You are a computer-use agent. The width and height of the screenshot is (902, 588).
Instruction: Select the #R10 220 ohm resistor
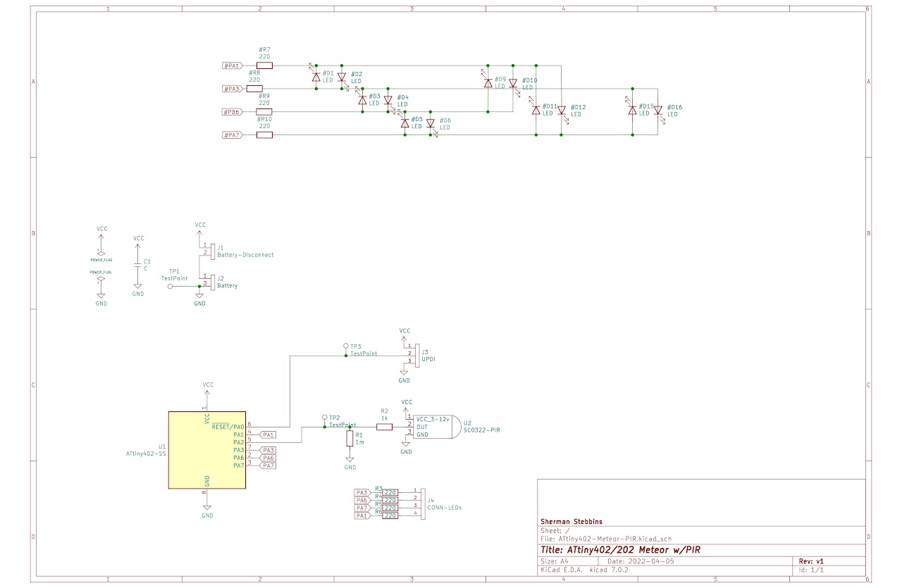pos(264,135)
